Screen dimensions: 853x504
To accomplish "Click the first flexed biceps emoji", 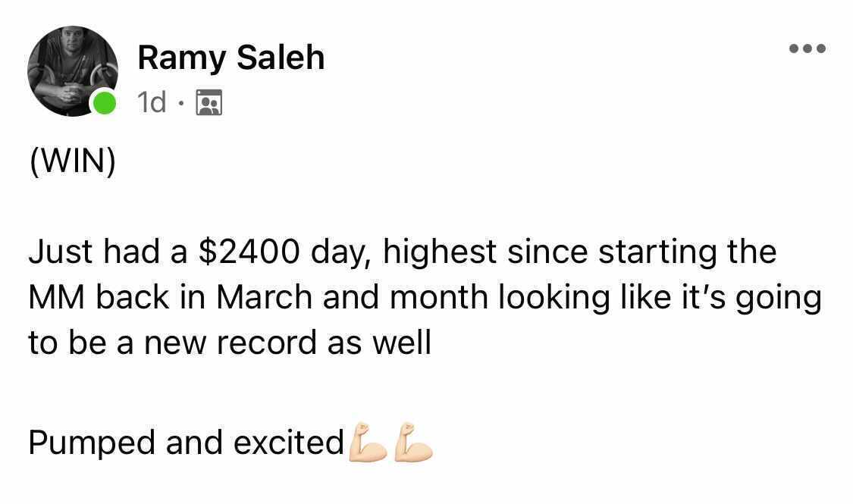I will tap(368, 442).
